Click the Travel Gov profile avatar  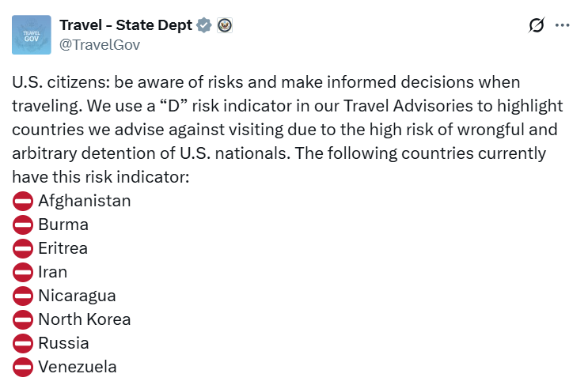point(32,35)
